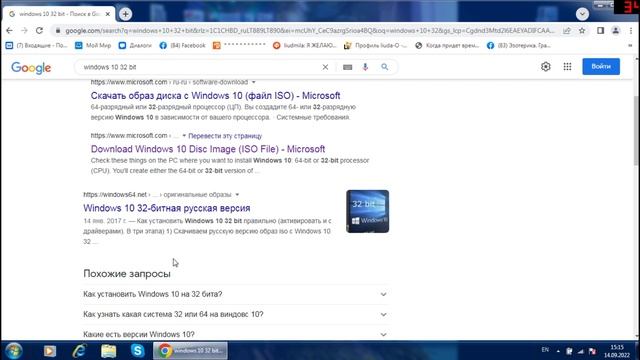Open Download Windows 10 Disc Image result
The image size is (640, 360).
208,149
